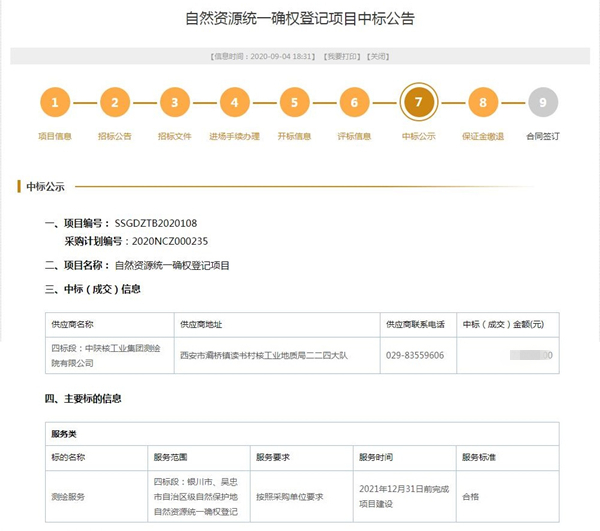Viewport: 600px width, 531px height.
Task: Open step 3 circle 招标文件
Action: point(175,102)
